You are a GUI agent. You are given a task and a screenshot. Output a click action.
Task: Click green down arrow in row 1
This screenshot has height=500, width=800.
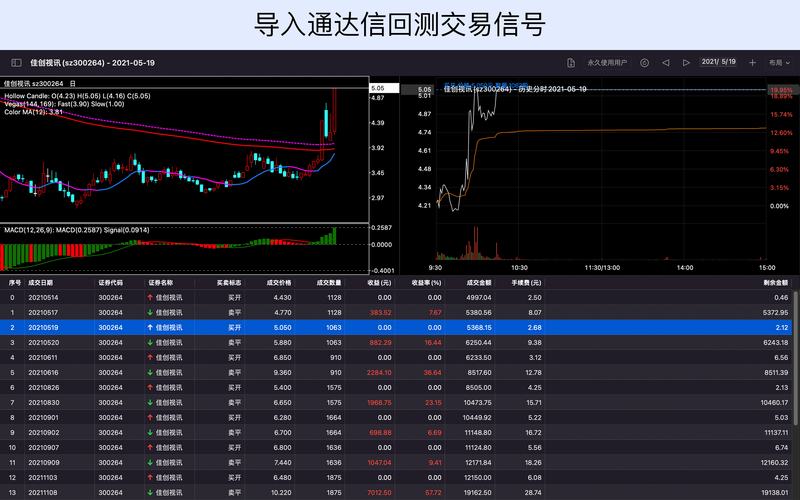(x=150, y=312)
